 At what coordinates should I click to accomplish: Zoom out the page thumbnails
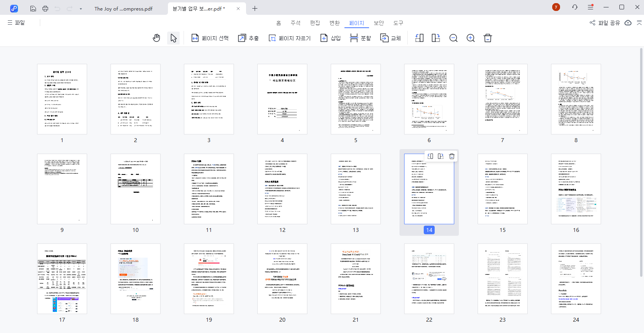tap(453, 38)
